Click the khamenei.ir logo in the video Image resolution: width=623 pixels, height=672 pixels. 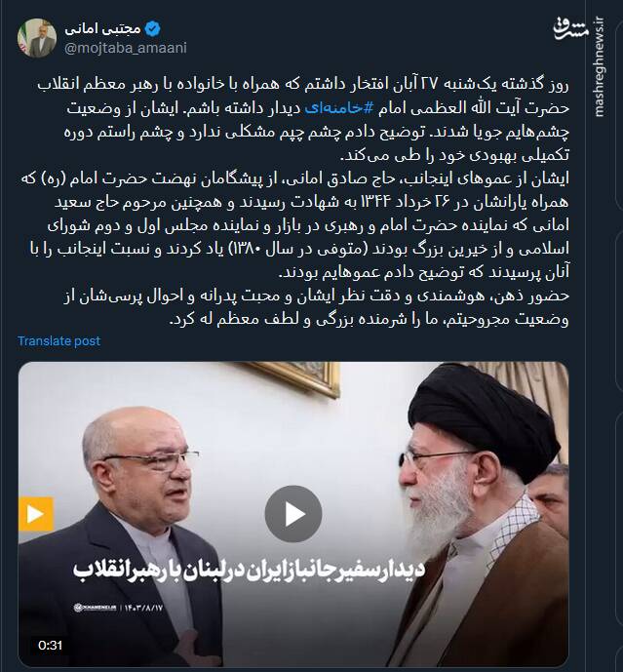pyautogui.click(x=95, y=608)
